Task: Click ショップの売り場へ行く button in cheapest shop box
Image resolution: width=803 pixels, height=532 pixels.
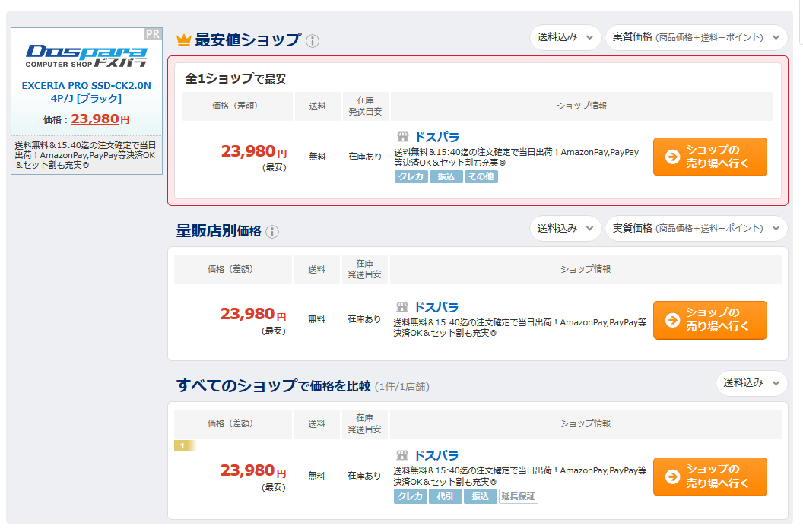Action: coord(709,157)
